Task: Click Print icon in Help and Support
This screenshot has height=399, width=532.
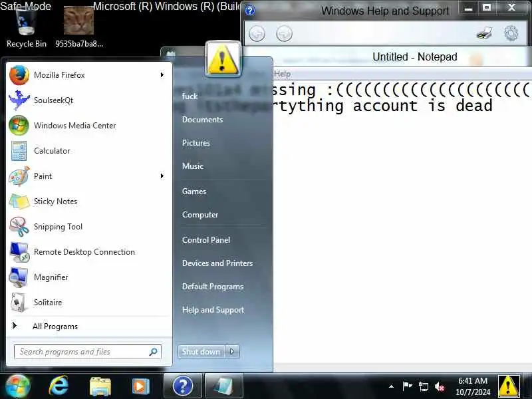Action: coord(484,34)
